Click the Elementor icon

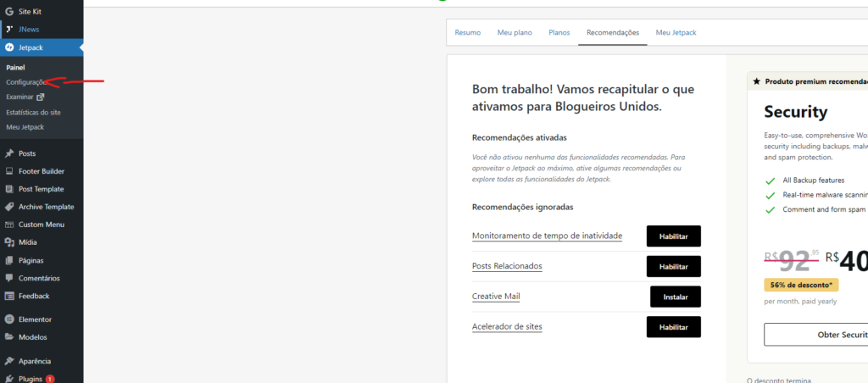tap(9, 319)
